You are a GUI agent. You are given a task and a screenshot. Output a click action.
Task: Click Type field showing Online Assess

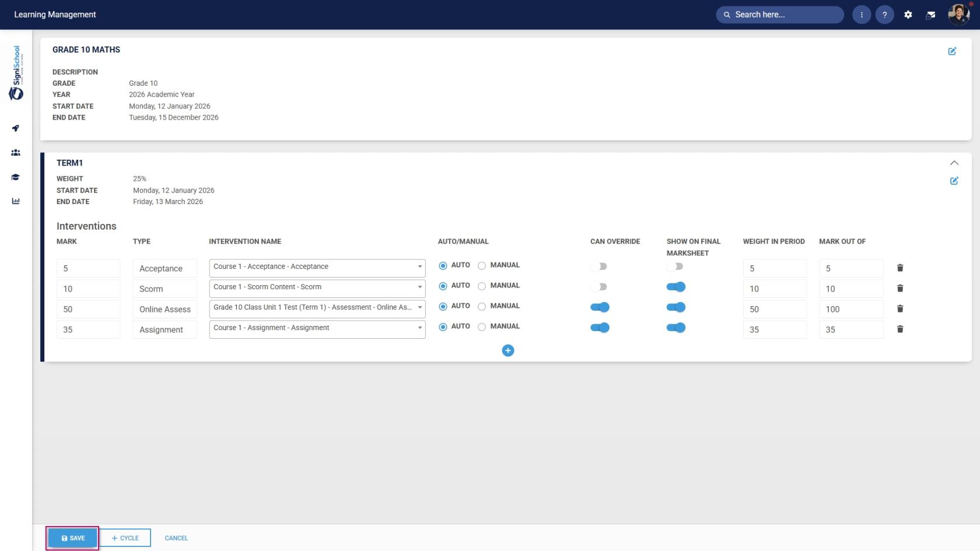(x=164, y=309)
